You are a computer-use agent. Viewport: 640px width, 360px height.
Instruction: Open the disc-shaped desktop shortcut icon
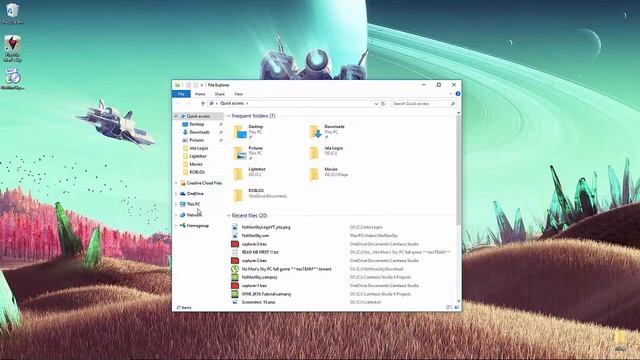pos(13,78)
